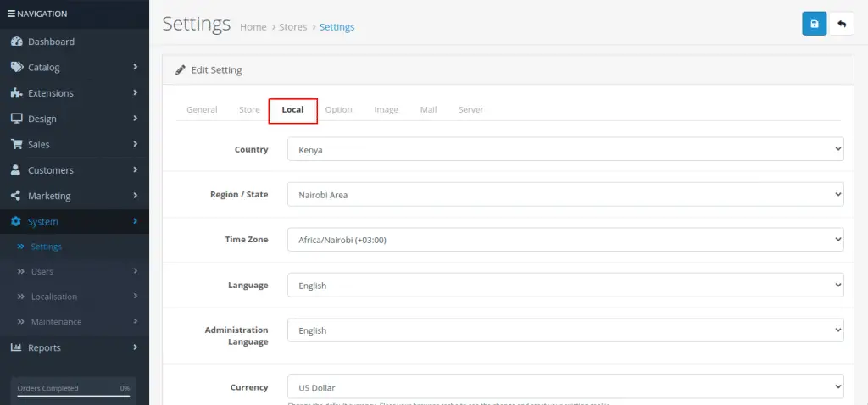This screenshot has width=868, height=405.
Task: Expand the Localisation submenu arrow
Action: point(135,296)
